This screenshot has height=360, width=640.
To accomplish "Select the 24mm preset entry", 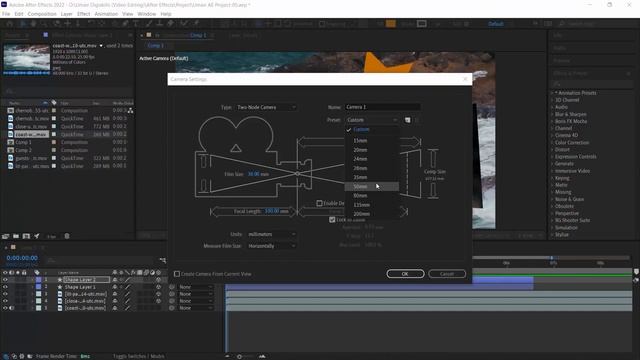I will point(372,159).
